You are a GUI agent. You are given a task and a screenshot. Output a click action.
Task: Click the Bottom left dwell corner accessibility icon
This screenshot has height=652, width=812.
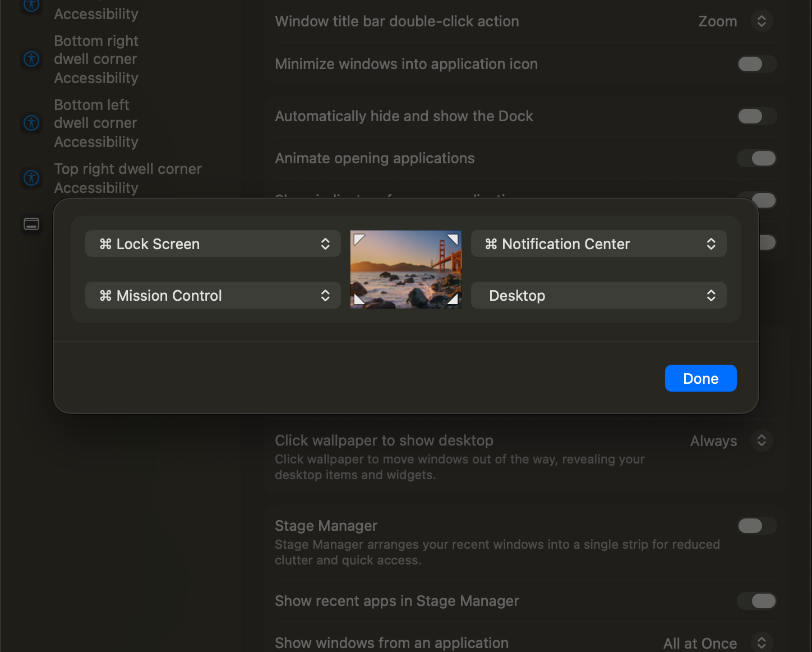pos(31,123)
